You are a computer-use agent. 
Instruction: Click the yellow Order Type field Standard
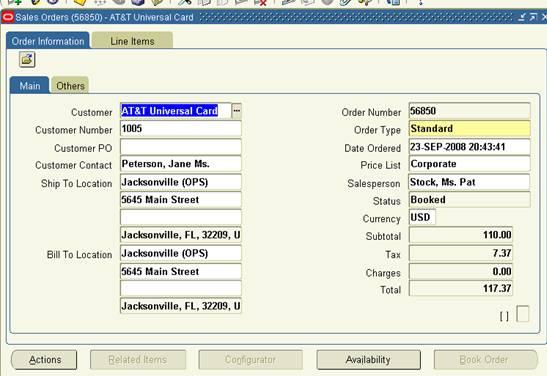pos(470,129)
